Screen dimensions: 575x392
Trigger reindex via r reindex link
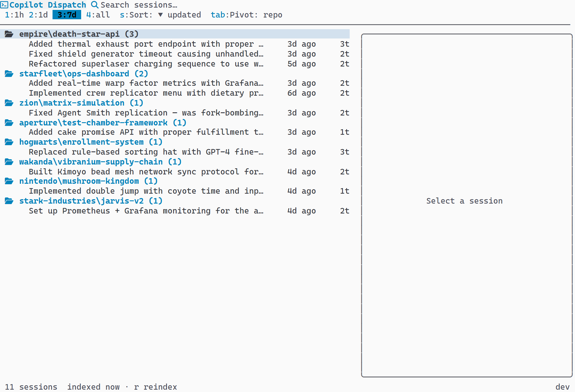(156, 387)
